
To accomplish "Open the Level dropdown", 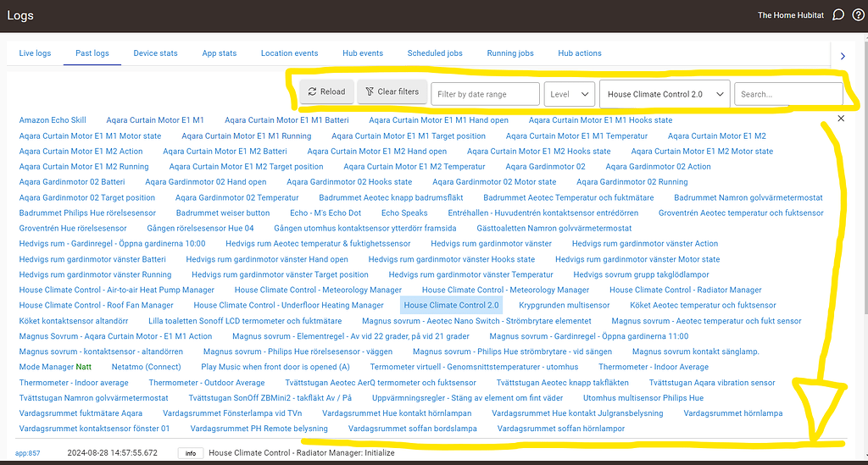I will (569, 94).
